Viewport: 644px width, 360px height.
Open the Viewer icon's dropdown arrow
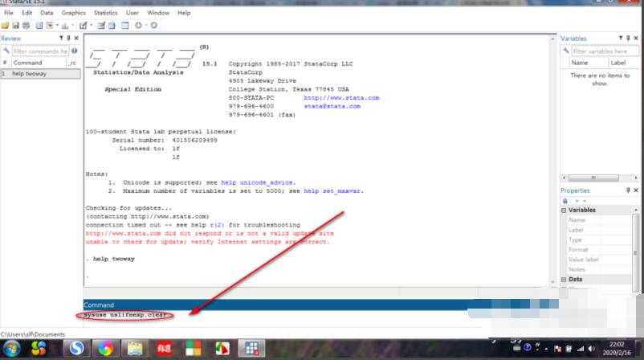(x=57, y=26)
